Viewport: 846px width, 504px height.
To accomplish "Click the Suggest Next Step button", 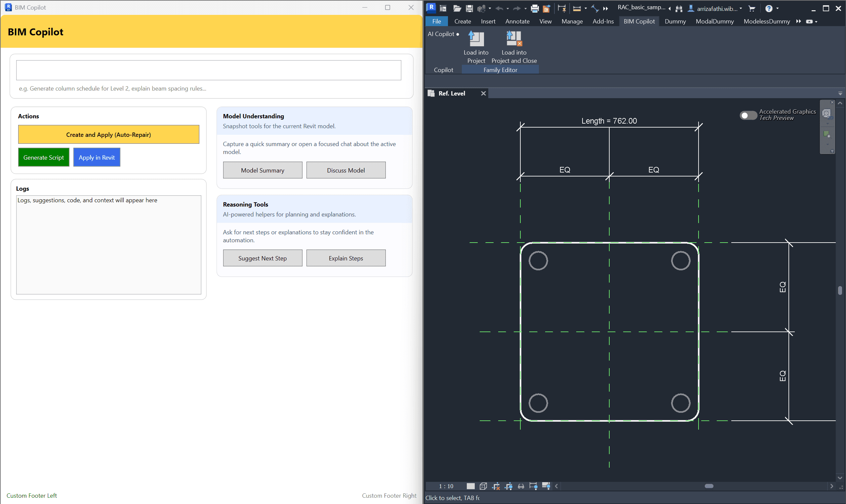I will pos(262,258).
